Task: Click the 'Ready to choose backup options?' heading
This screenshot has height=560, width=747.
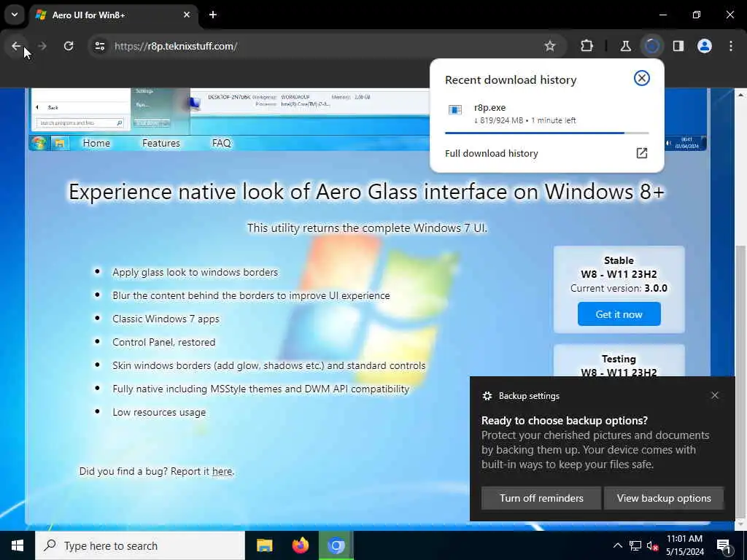Action: [x=565, y=421]
